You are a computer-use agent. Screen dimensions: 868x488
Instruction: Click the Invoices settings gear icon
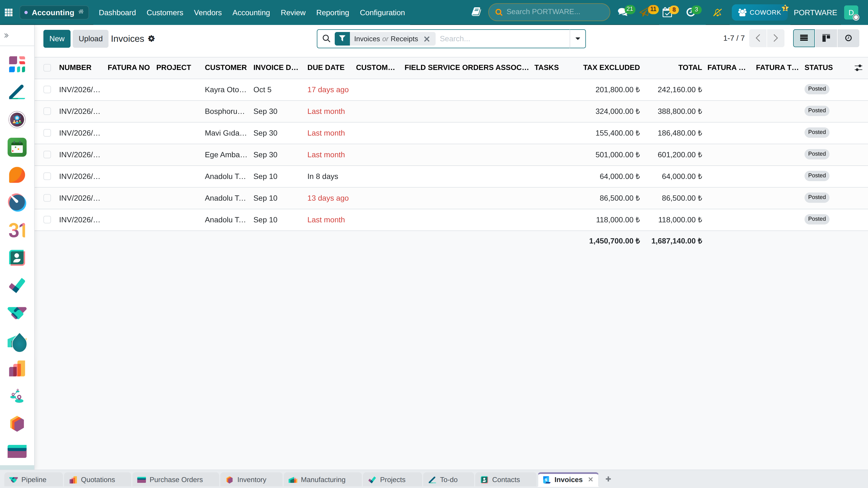[x=151, y=39]
